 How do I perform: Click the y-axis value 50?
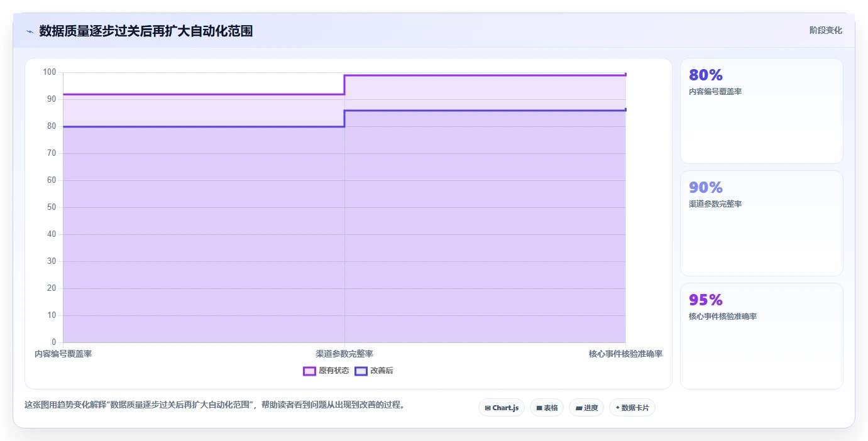[x=52, y=207]
